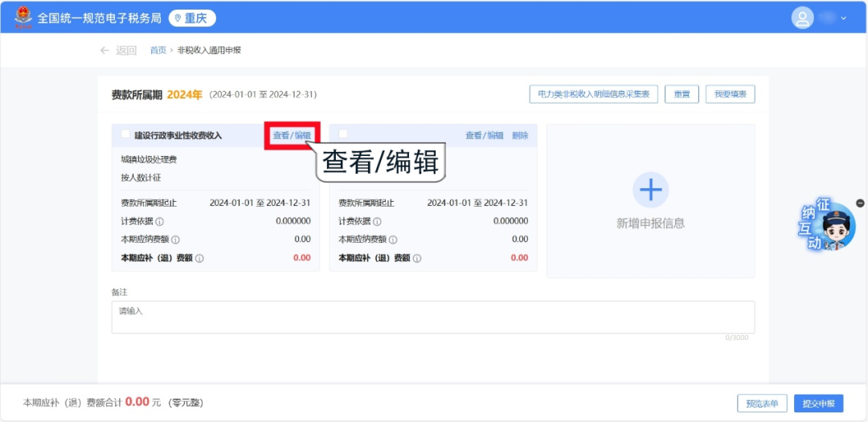This screenshot has height=422, width=868.
Task: Open the 重庆 region selector
Action: (x=192, y=18)
